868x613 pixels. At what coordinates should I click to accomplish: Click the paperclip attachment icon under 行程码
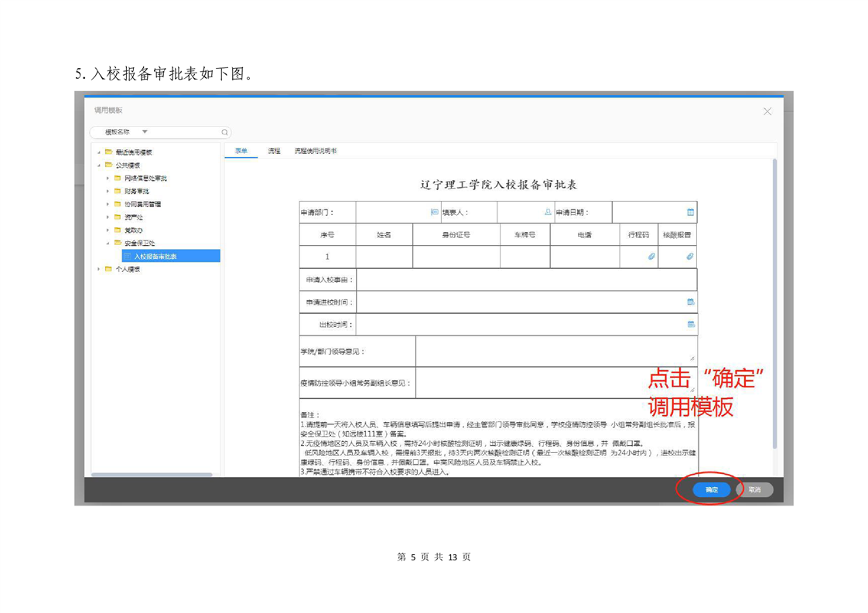tap(651, 256)
